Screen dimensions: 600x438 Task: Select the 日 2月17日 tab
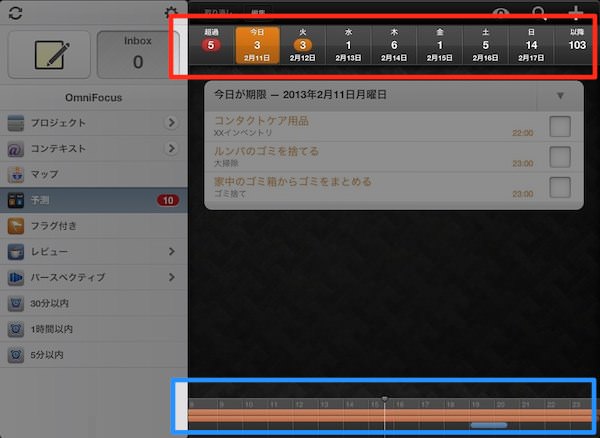pyautogui.click(x=531, y=45)
